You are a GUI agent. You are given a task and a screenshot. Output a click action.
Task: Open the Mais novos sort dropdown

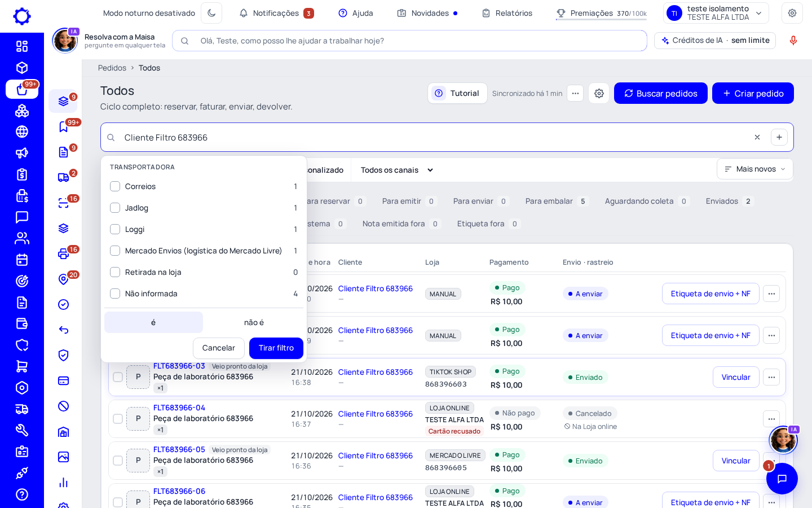pyautogui.click(x=754, y=169)
